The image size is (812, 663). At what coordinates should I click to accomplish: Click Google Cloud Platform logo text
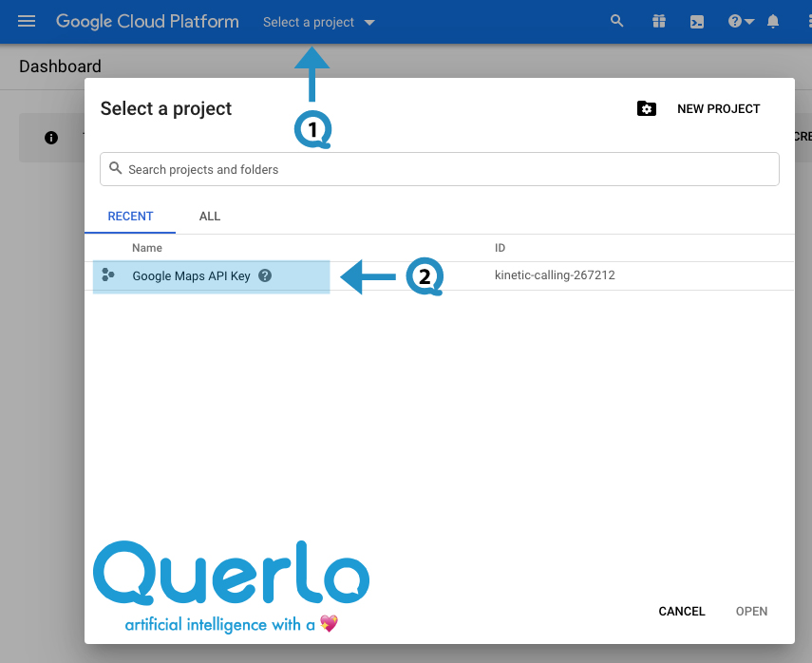[x=147, y=22]
